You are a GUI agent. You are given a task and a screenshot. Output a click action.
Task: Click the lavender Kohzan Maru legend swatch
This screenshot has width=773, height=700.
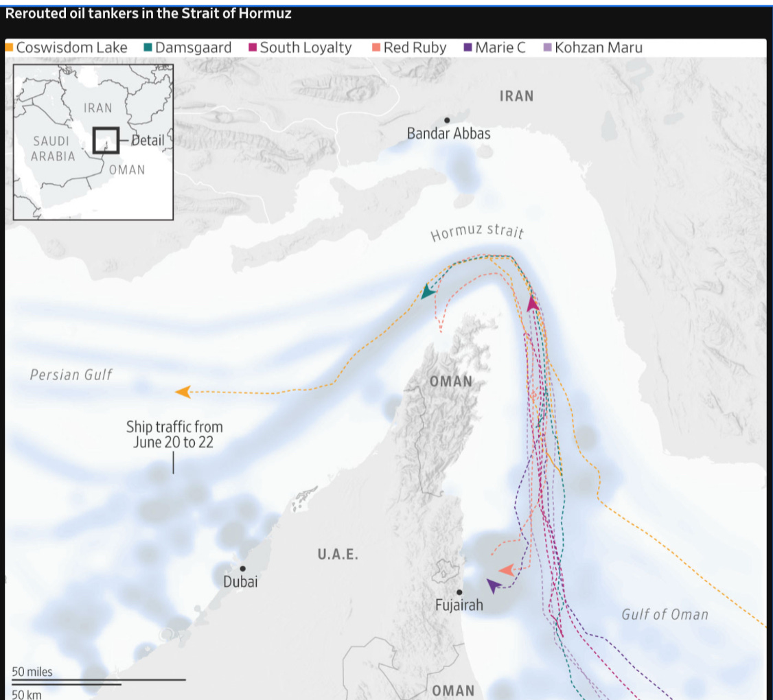pos(547,47)
